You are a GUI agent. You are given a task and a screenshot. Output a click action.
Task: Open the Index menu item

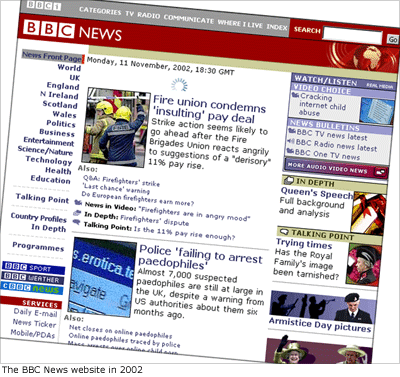pyautogui.click(x=277, y=27)
